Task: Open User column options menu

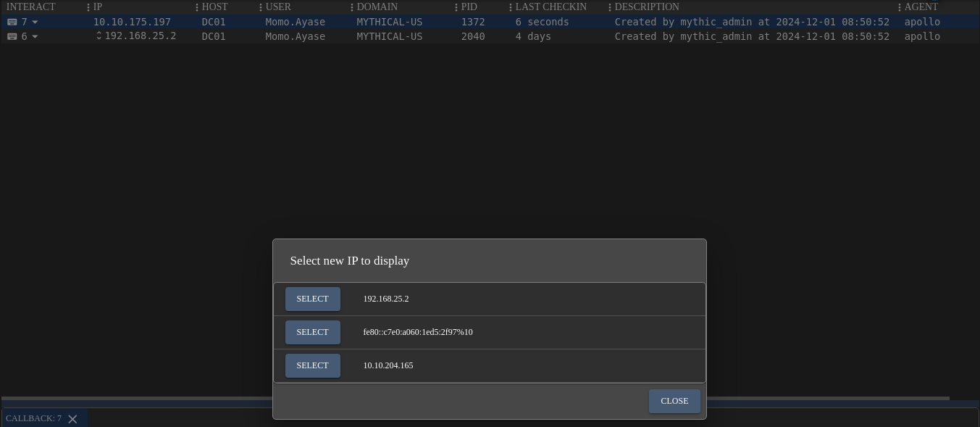Action: [352, 7]
